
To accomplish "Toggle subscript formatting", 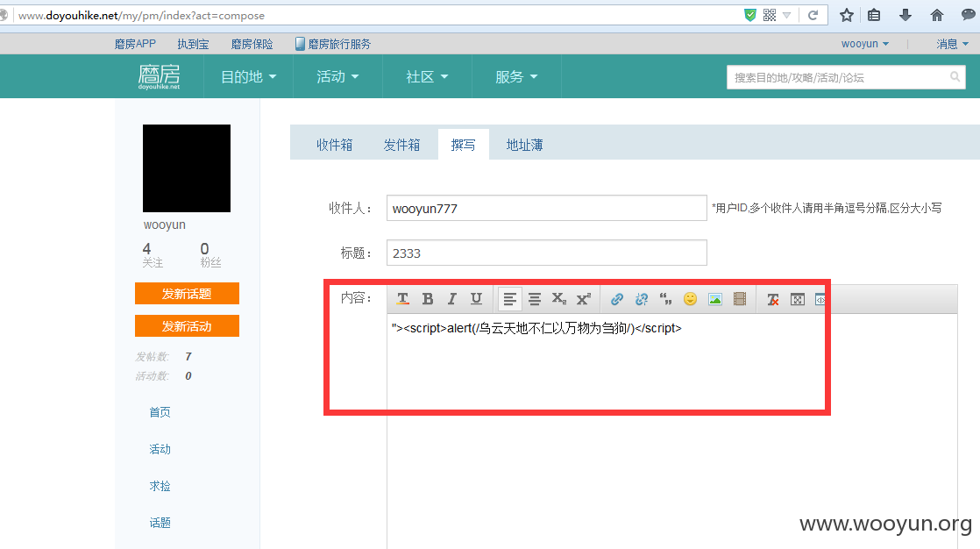I will click(558, 299).
